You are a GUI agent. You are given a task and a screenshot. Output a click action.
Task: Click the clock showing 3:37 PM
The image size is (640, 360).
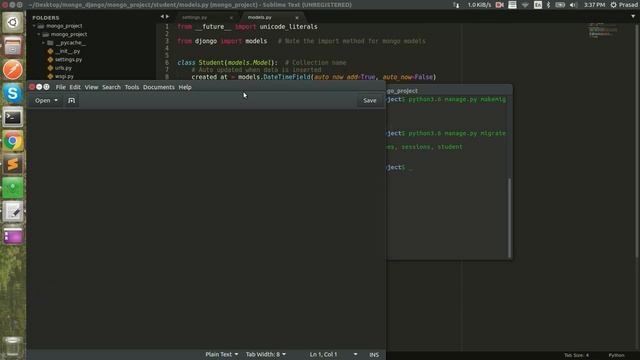click(x=594, y=5)
